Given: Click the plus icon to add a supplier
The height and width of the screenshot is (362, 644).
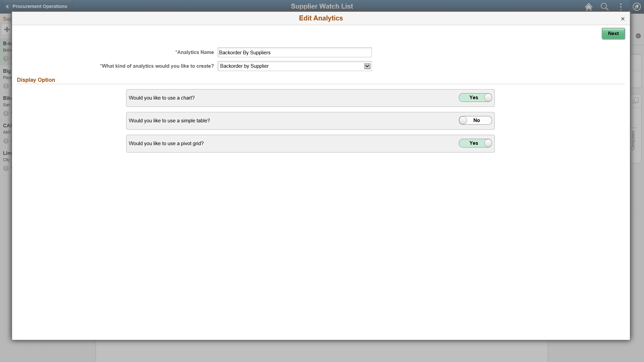Looking at the screenshot, I should tap(7, 29).
